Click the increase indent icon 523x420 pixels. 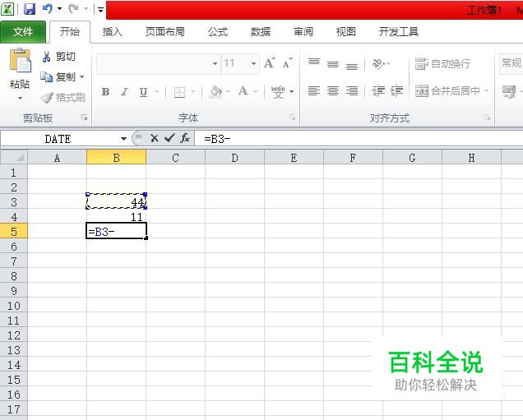coord(396,90)
